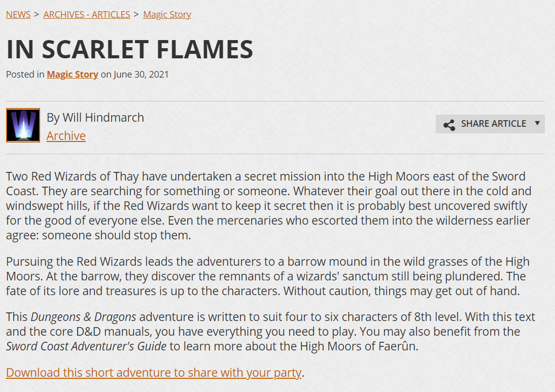Go to the NEWS breadcrumb

[x=18, y=15]
